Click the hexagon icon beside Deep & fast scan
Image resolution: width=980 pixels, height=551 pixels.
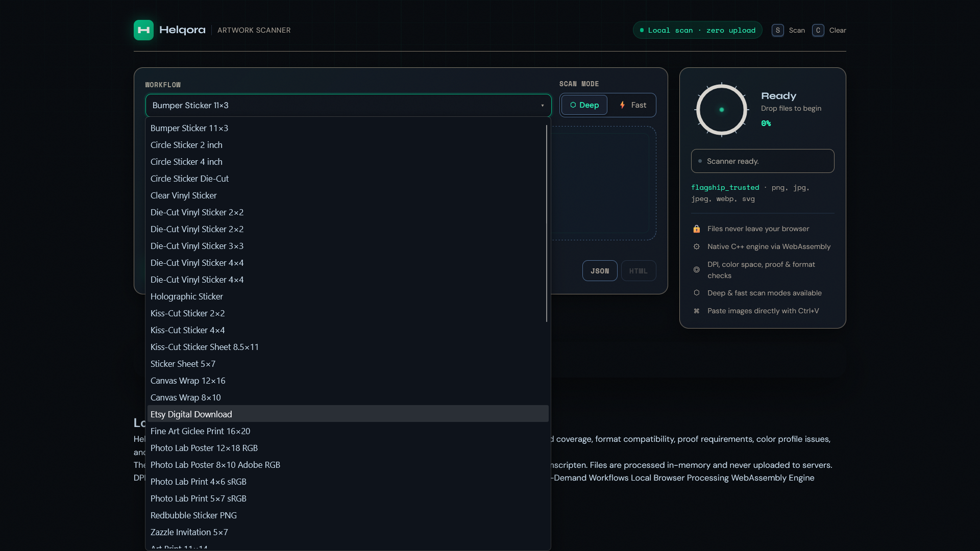click(x=696, y=293)
